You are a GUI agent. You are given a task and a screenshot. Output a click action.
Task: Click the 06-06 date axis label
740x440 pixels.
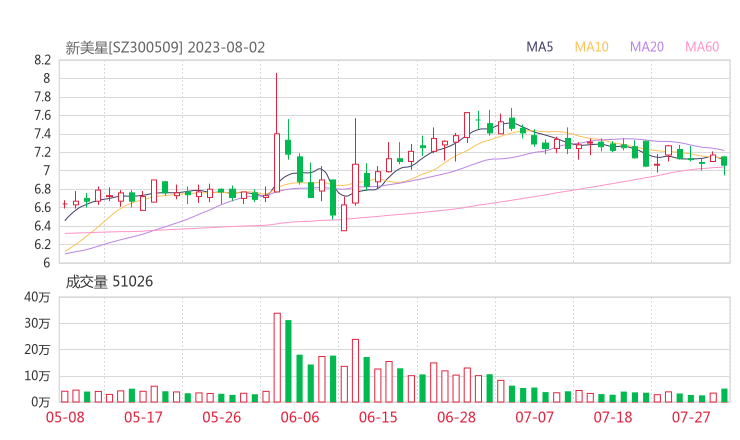pos(300,417)
